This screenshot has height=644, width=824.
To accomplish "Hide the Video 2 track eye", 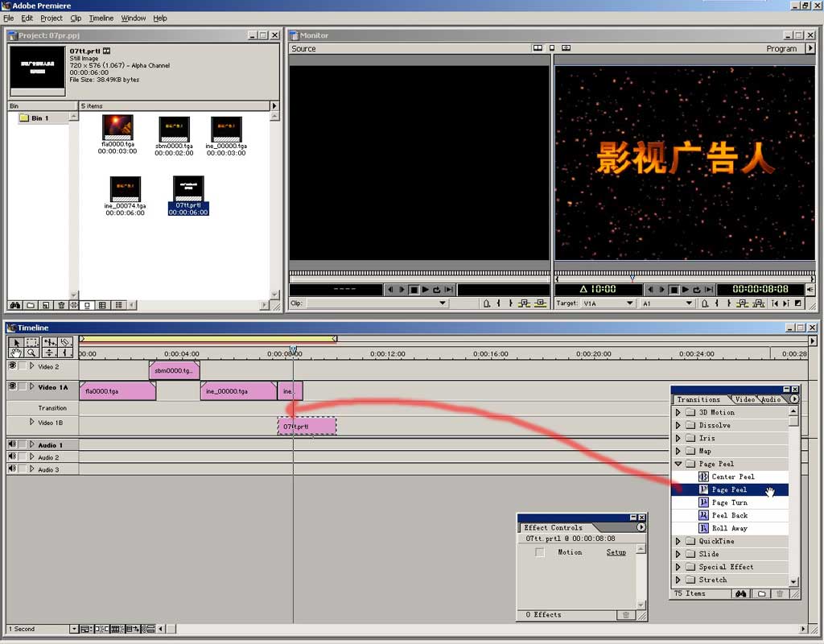I will tap(12, 366).
